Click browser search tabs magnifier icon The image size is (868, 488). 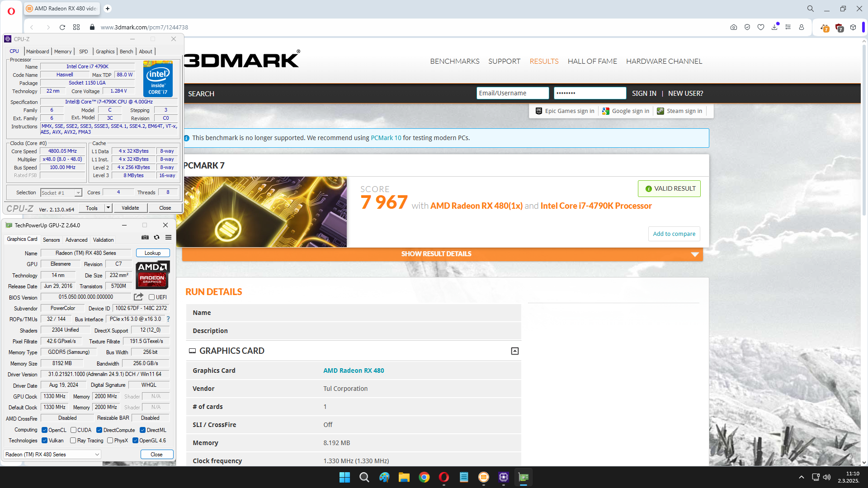[x=811, y=9]
